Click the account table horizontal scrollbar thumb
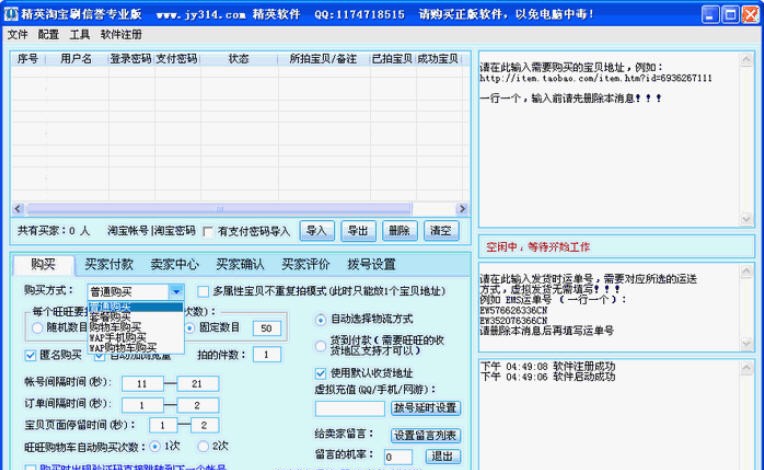The height and width of the screenshot is (470, 764). point(219,209)
